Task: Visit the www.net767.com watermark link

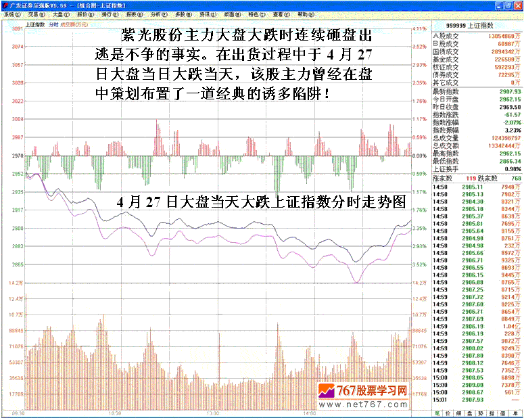Action: (365, 405)
